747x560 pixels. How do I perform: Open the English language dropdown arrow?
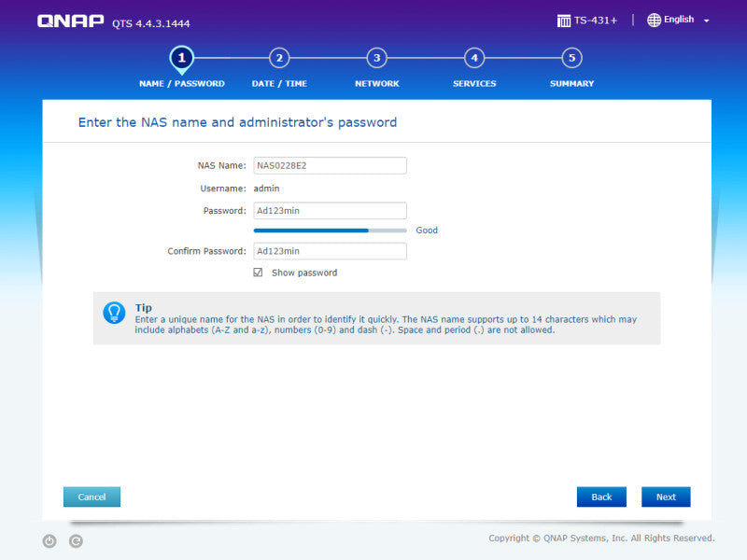point(707,21)
